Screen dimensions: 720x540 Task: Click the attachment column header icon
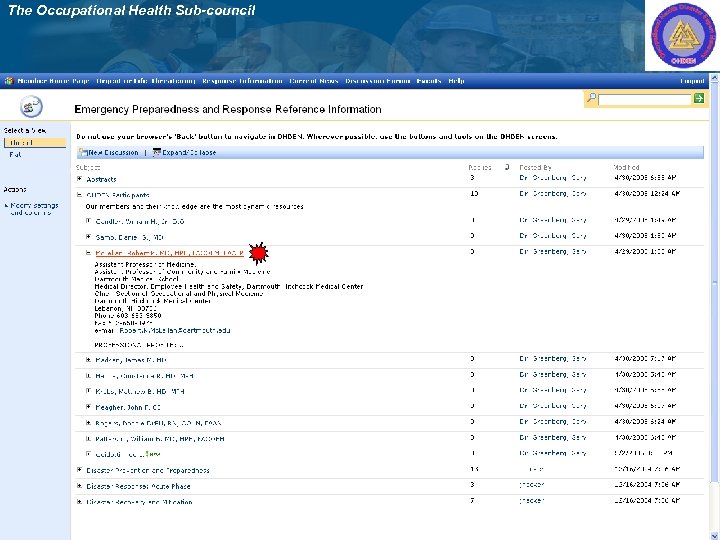point(507,167)
